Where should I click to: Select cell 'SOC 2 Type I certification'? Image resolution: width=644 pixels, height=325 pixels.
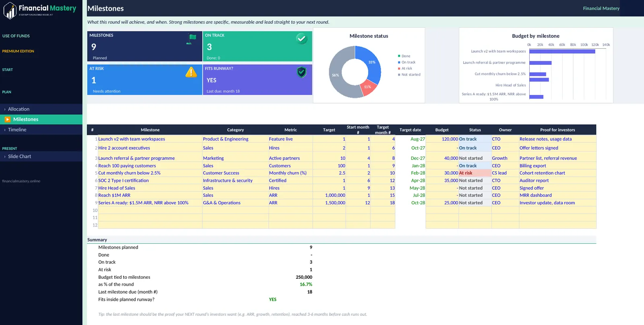[x=150, y=181]
